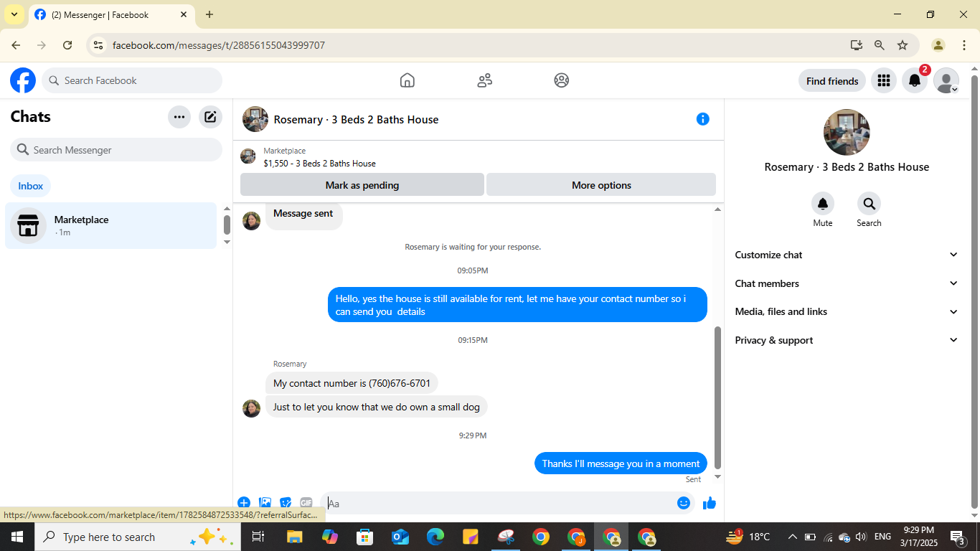Open Windows Start menu
This screenshot has width=980, height=551.
coord(17,537)
